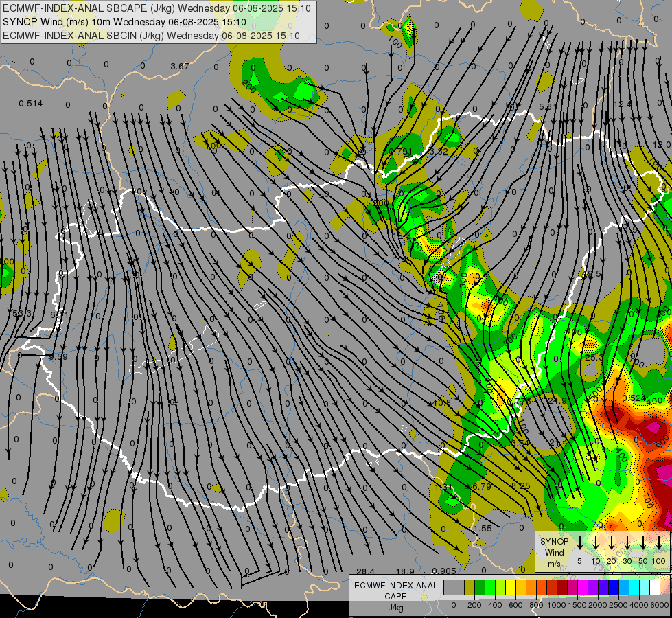This screenshot has width=672, height=618.
Task: Pick the dark red swatch above 1000
Action: point(562,587)
